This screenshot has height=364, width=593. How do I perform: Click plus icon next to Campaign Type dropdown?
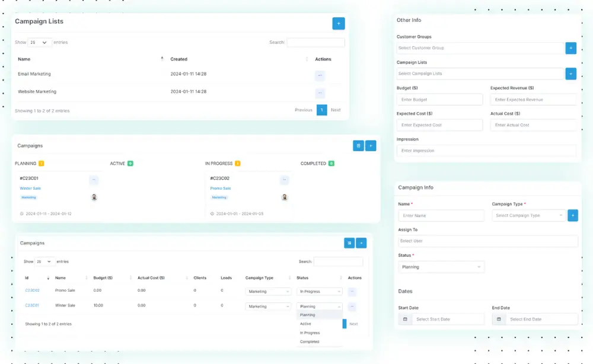(x=573, y=215)
